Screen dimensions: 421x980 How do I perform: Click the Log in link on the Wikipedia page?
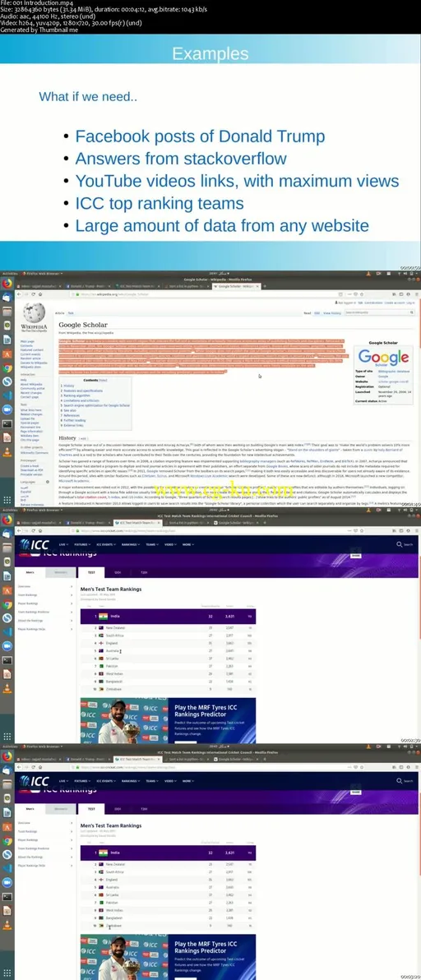coord(410,302)
